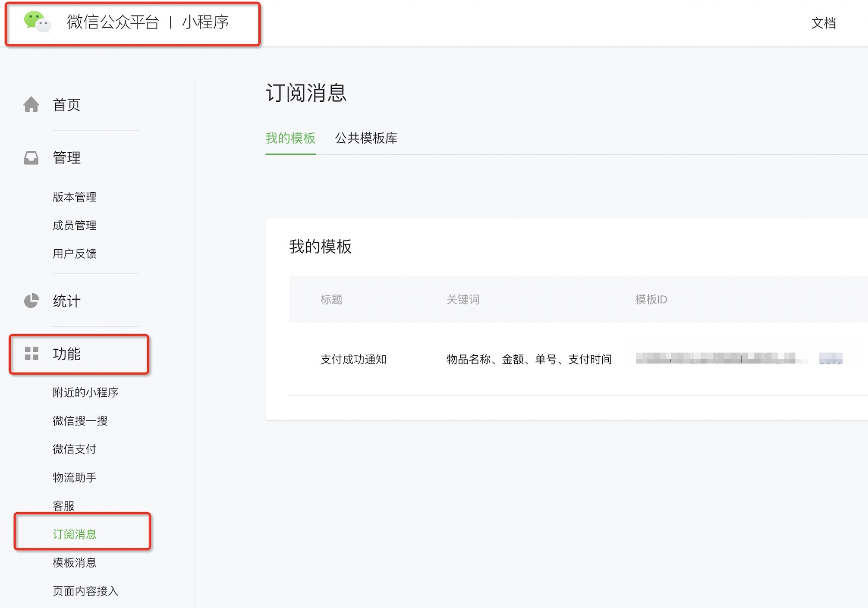The image size is (868, 608).
Task: Click the pie chart icon beside 统计
Action: point(31,301)
